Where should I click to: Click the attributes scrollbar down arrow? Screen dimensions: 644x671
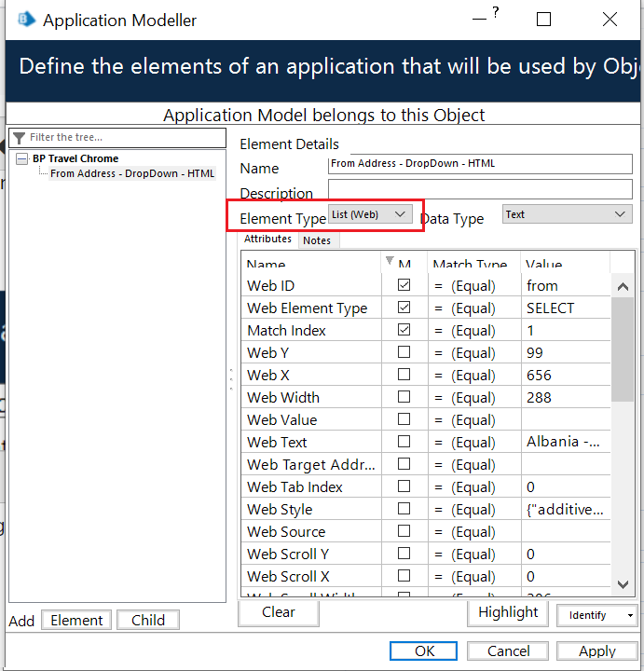click(623, 583)
